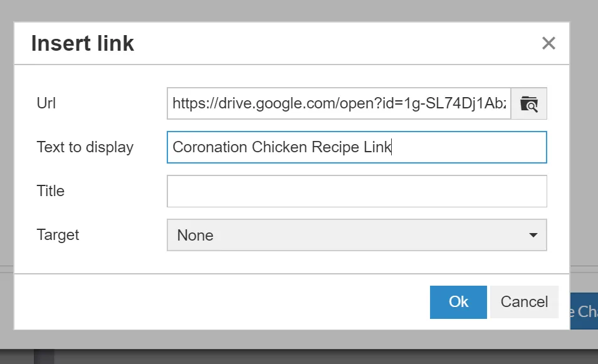
Task: Click the Text to display label
Action: click(85, 147)
